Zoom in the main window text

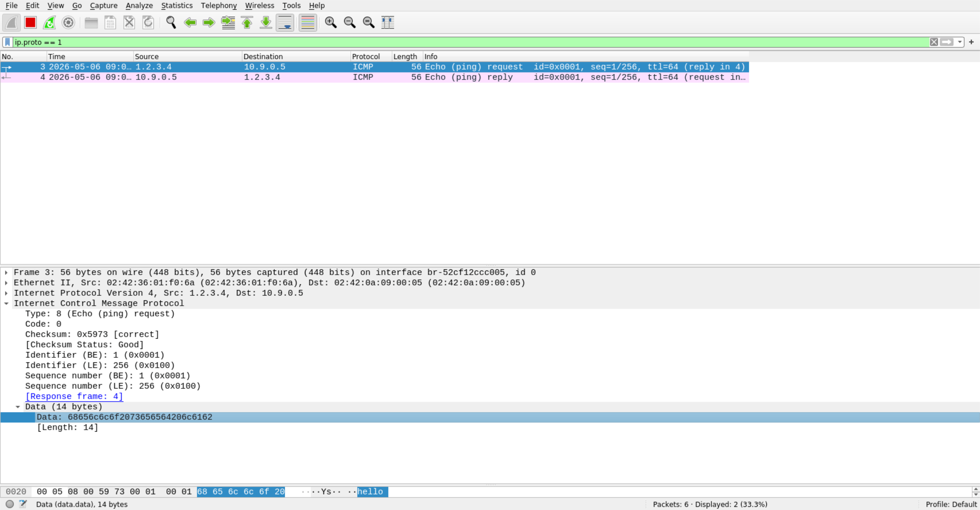(x=331, y=23)
